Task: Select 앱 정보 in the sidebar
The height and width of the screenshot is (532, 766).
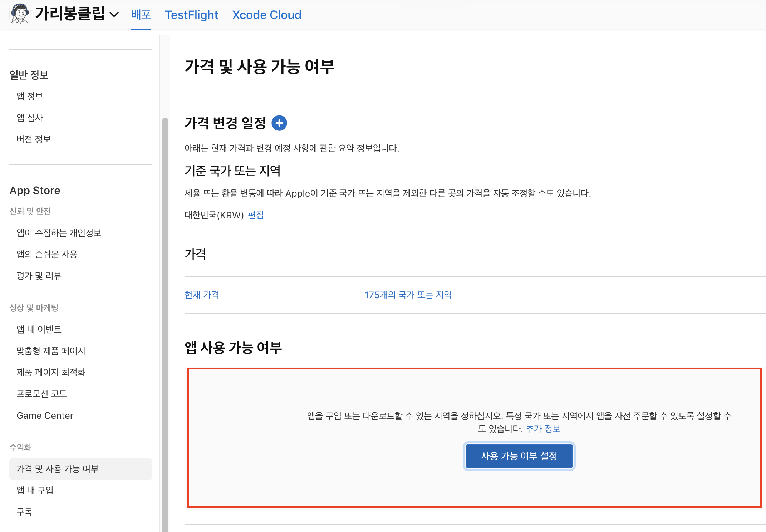Action: (30, 96)
